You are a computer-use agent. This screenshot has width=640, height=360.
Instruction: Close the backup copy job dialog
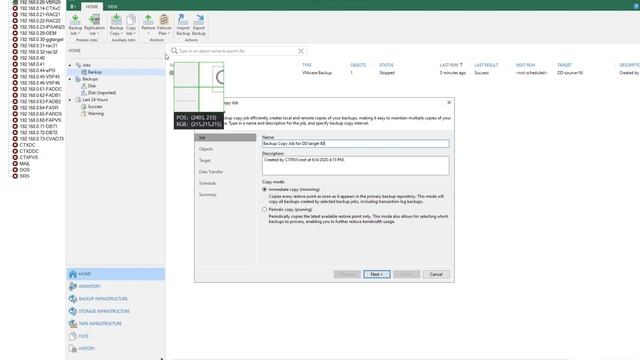tap(449, 102)
